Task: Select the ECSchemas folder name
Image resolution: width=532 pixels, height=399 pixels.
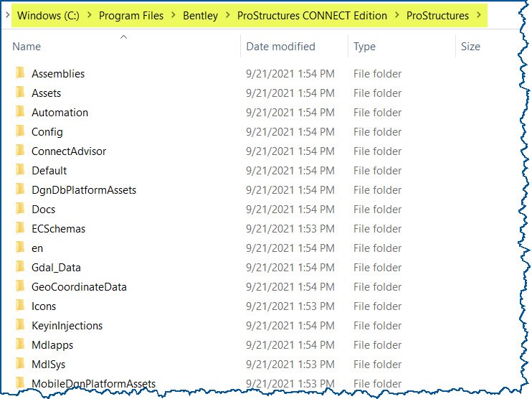Action: 58,228
